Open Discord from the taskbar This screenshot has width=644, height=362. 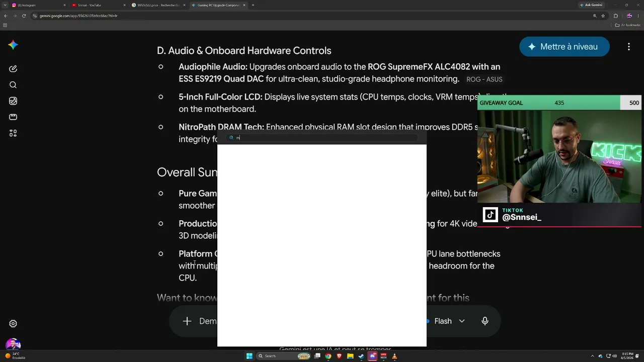pyautogui.click(x=373, y=356)
